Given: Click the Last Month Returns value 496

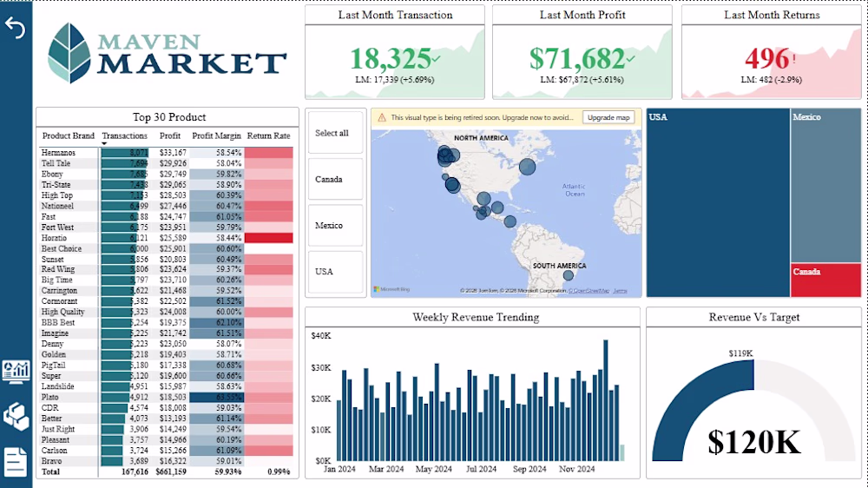Looking at the screenshot, I should (766, 58).
